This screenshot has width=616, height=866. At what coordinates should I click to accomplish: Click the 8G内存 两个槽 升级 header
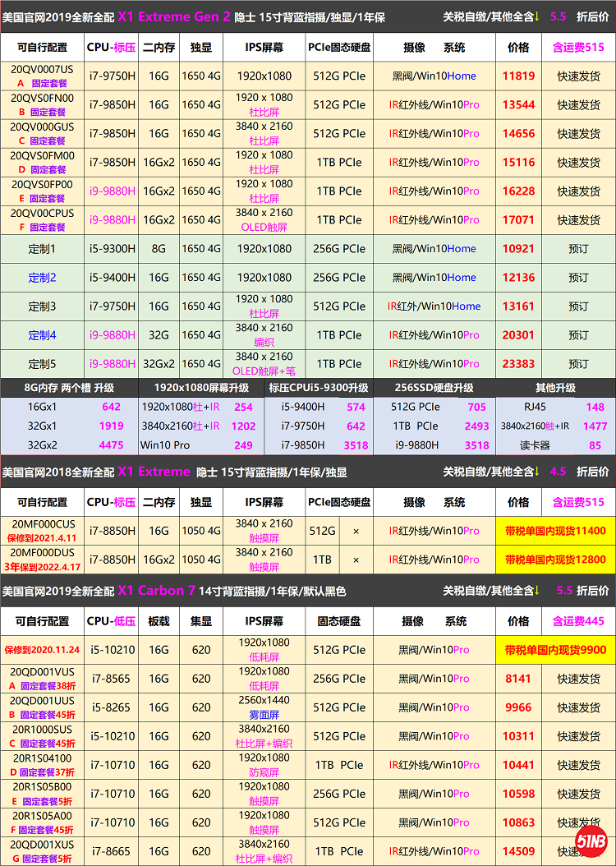coord(68,388)
